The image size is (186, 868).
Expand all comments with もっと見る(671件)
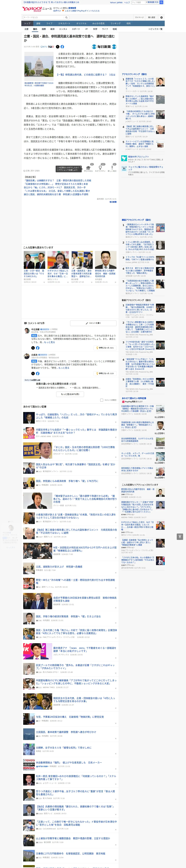[x=70, y=394]
